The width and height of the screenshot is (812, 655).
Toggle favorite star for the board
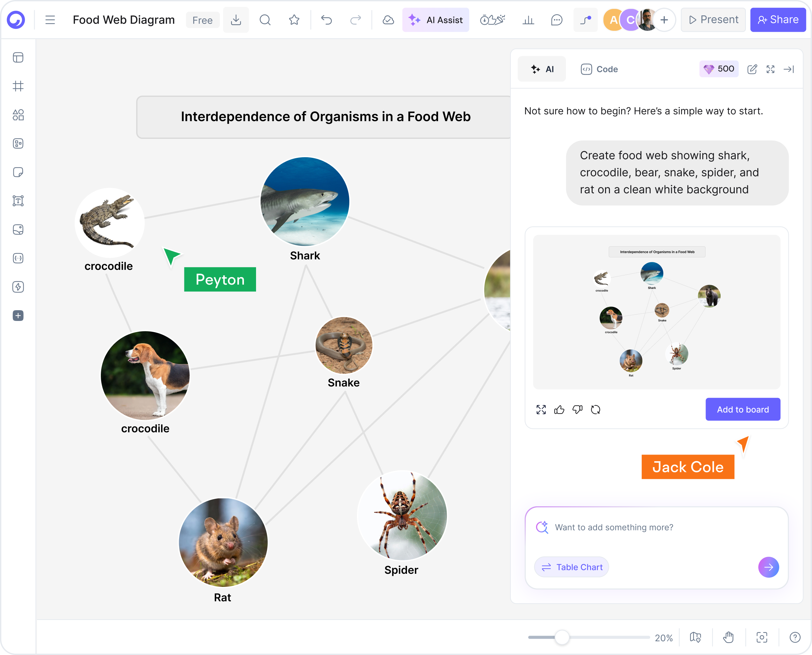tap(294, 20)
